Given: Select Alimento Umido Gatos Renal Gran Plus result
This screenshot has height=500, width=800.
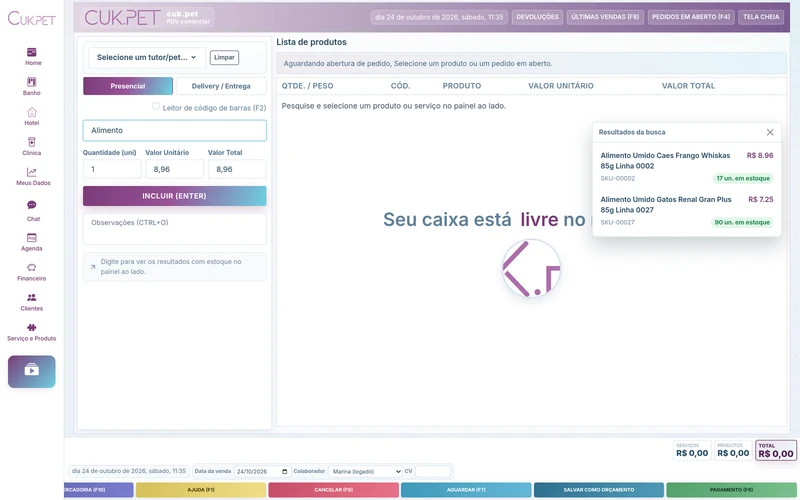Looking at the screenshot, I should point(687,210).
